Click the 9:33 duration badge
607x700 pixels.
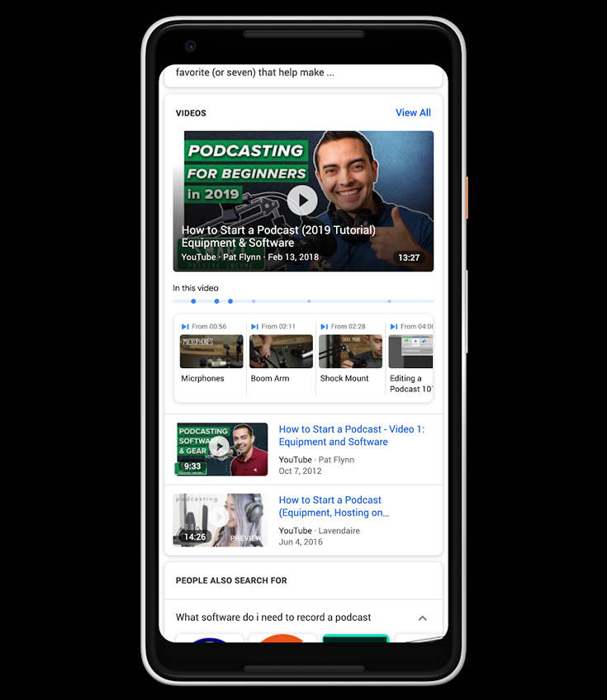[192, 466]
